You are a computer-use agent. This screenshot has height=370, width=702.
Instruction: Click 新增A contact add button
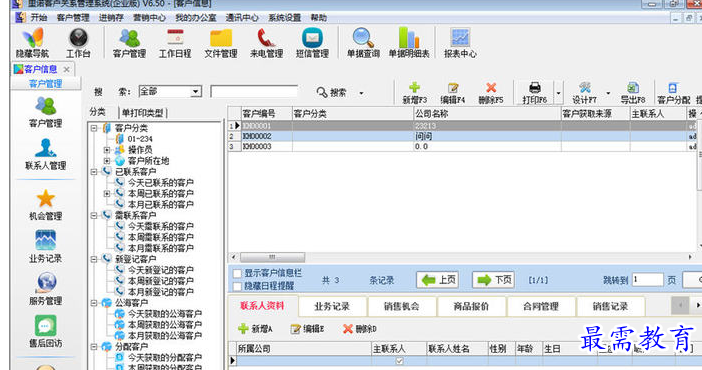coord(255,329)
